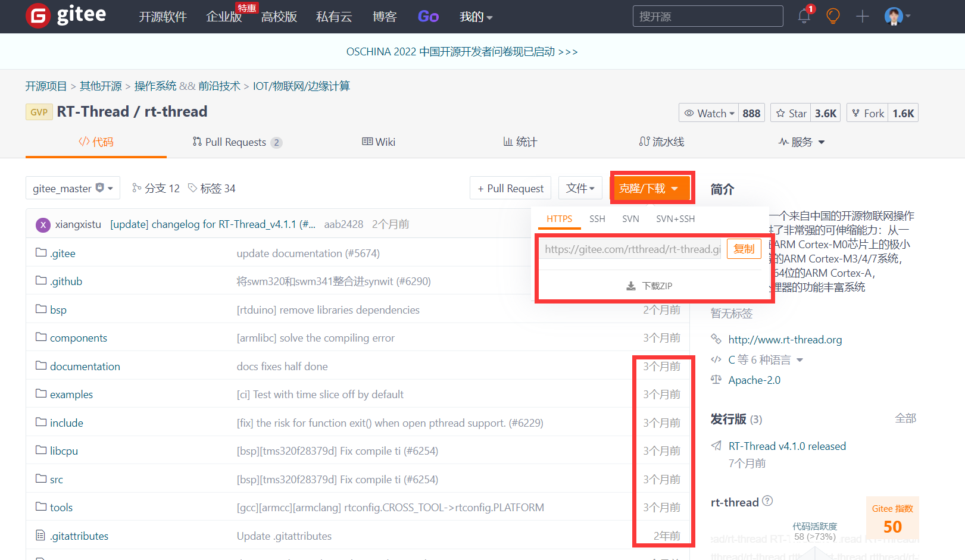Select the 代码 tab
Viewport: 965px width, 560px height.
96,142
